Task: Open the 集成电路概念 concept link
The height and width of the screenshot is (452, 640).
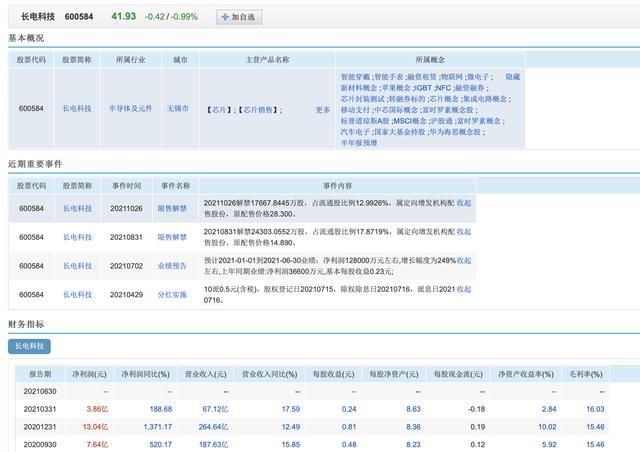Action: tap(484, 98)
